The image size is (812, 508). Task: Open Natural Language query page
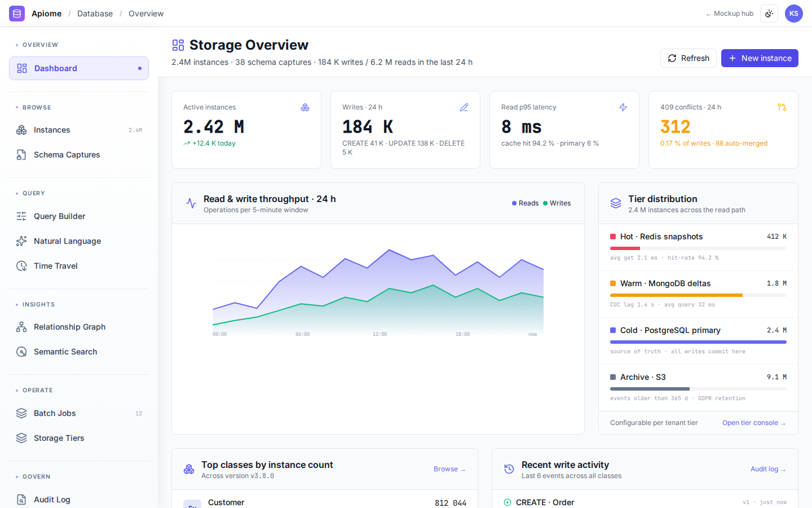click(x=79, y=241)
